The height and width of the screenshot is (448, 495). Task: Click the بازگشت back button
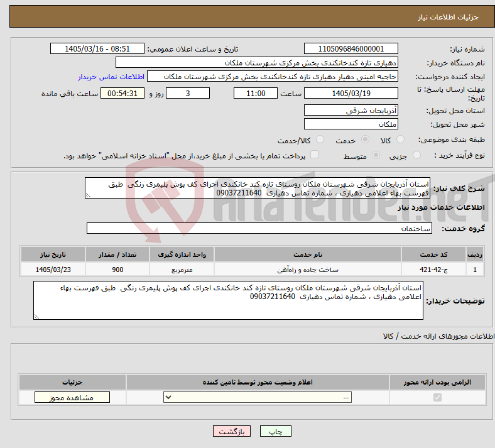[x=232, y=431]
